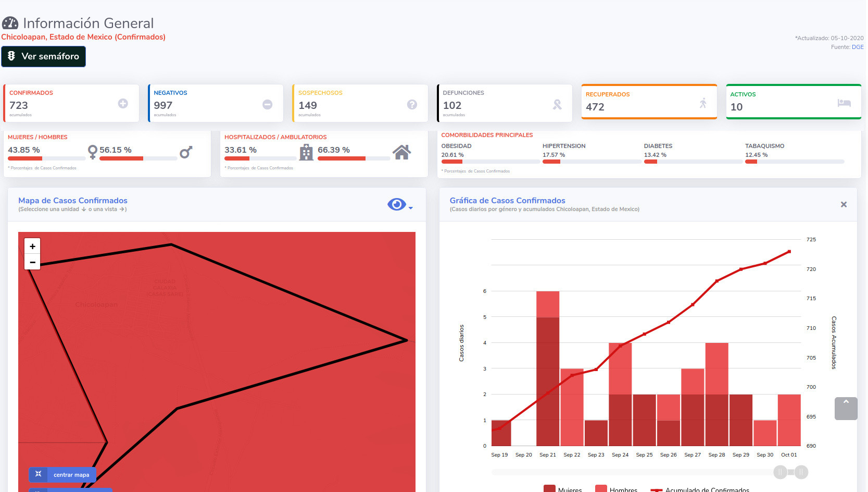This screenshot has width=868, height=492.
Task: Click the bed icon in Activos card
Action: pyautogui.click(x=844, y=103)
